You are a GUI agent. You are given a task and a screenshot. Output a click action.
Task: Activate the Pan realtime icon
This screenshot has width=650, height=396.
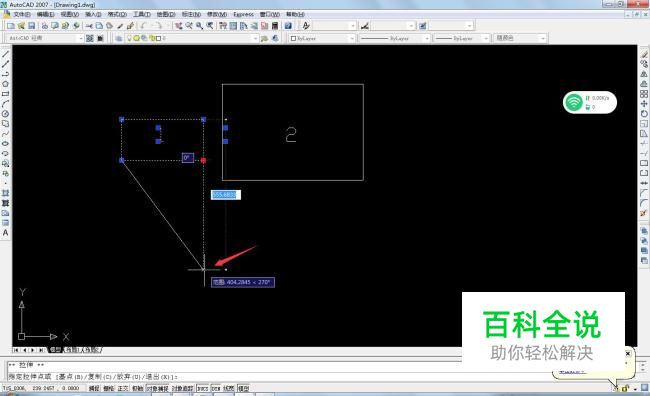[179, 26]
